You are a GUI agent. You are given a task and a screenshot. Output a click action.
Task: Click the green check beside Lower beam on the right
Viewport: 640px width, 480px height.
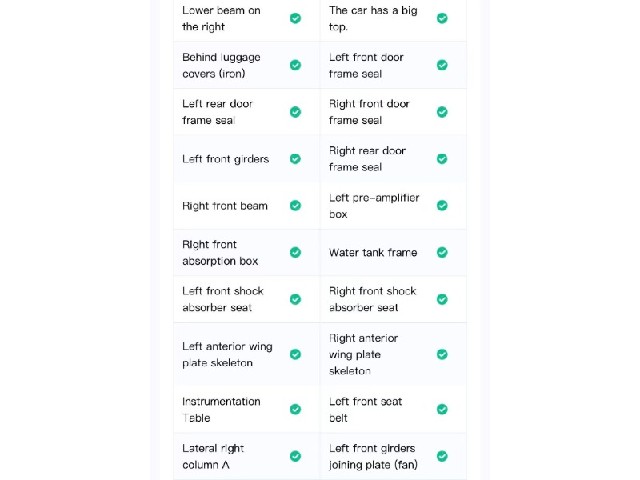pyautogui.click(x=296, y=18)
